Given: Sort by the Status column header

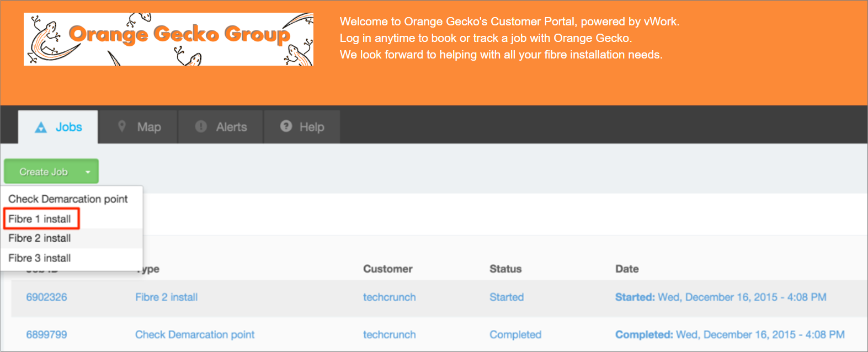Looking at the screenshot, I should (x=505, y=269).
